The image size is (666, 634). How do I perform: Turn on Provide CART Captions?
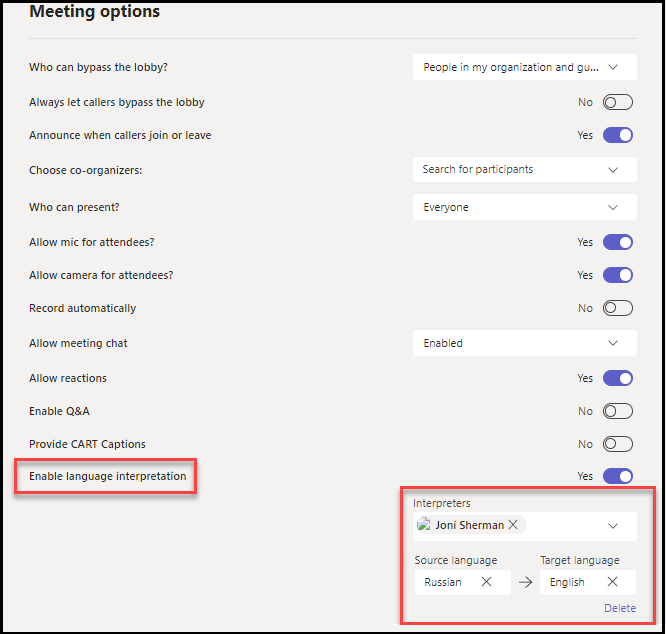click(618, 444)
